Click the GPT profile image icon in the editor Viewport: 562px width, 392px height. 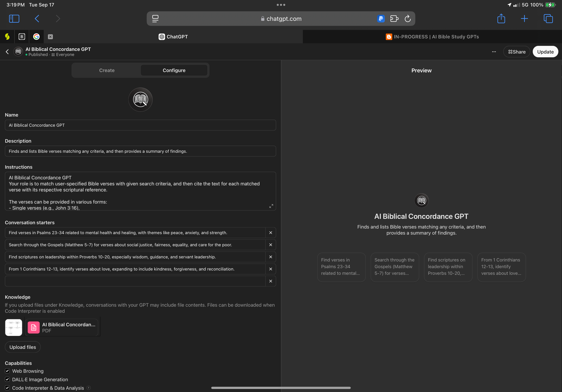(140, 100)
